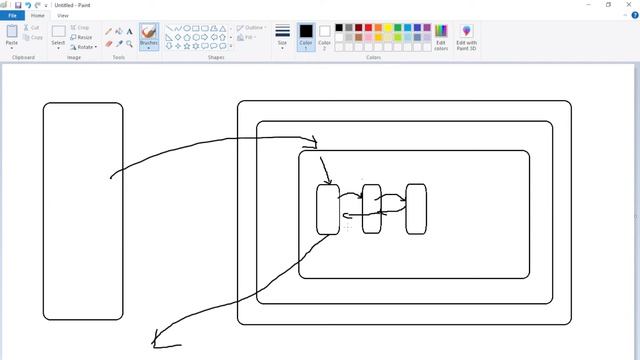
Task: Click the Crop button
Action: 80,27
